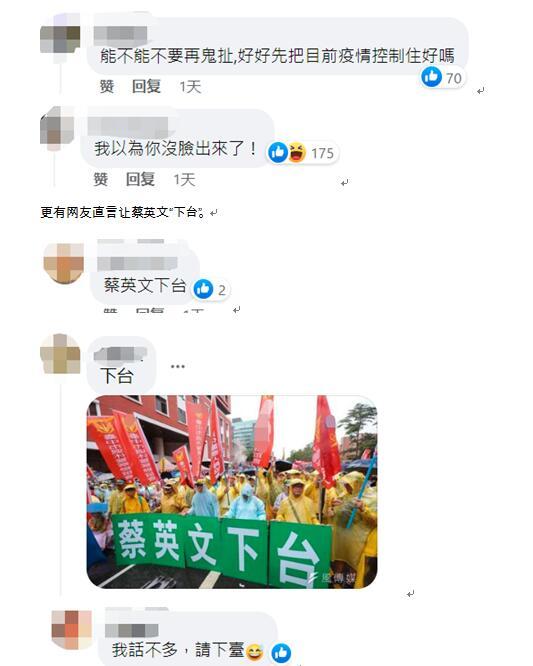Click blurred username above 我話不多 comment
533x666 pixels.
[x=132, y=630]
